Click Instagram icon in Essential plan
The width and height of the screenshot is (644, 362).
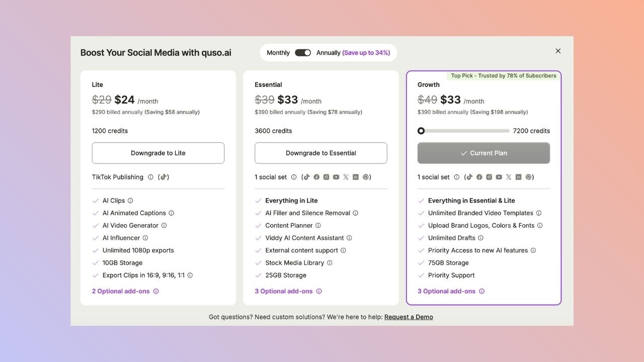pos(326,177)
